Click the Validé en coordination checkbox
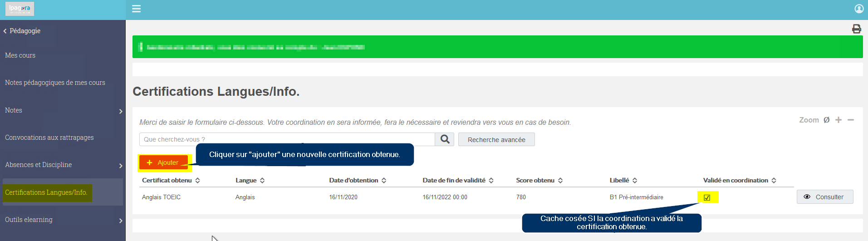The height and width of the screenshot is (241, 868). [x=707, y=197]
